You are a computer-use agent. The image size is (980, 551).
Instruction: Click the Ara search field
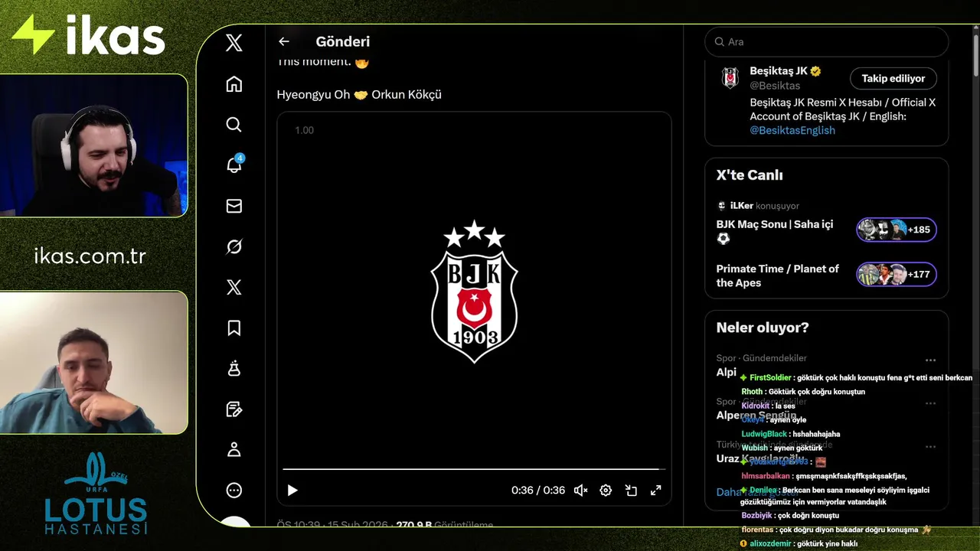click(826, 42)
